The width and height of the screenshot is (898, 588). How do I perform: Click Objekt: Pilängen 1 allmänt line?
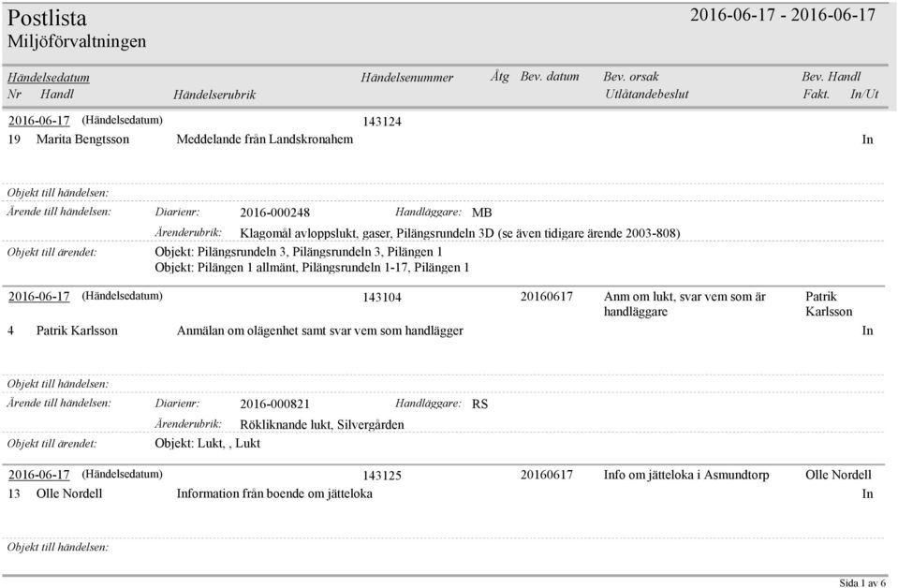point(312,268)
